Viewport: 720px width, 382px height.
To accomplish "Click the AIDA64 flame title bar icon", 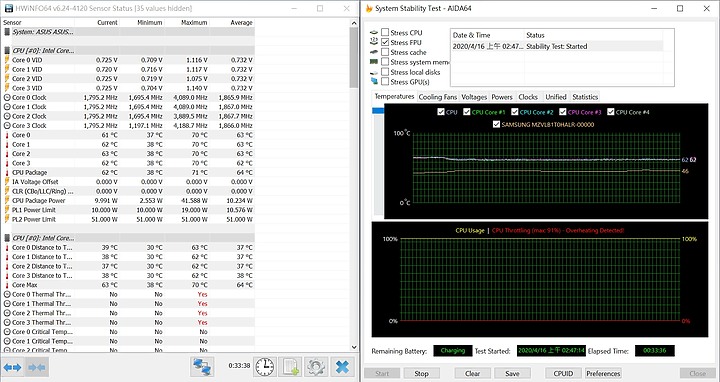I will [369, 8].
